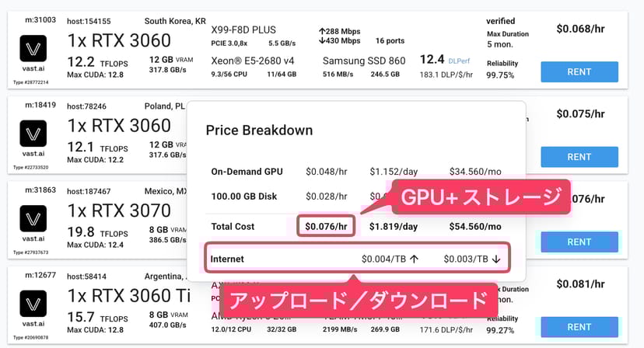The height and width of the screenshot is (348, 644).
Task: Click the Price Breakdown heading
Action: 259,130
